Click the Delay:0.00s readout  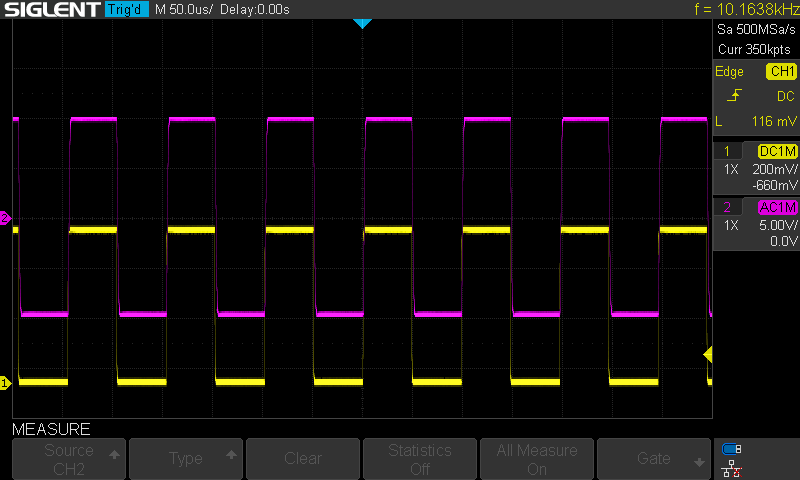coord(255,9)
